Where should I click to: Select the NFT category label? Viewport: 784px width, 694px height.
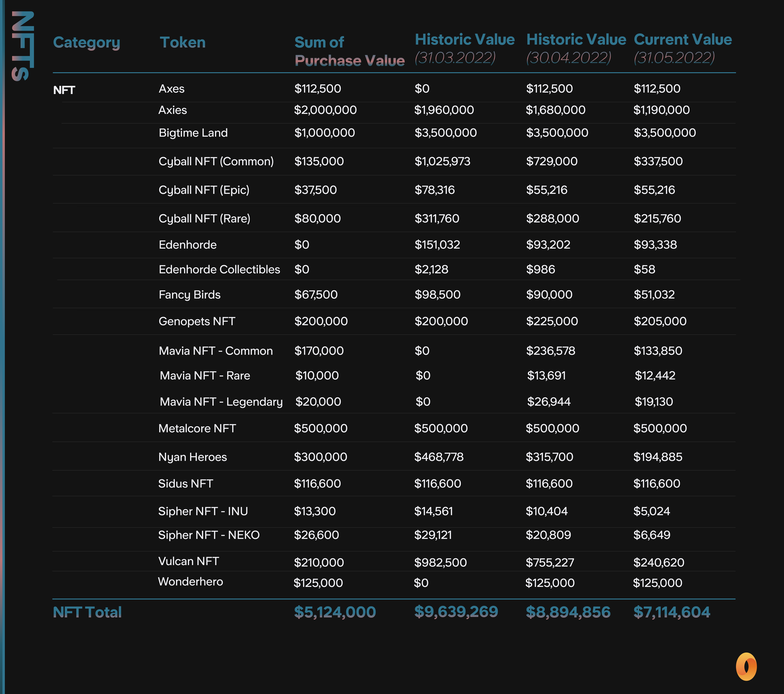[64, 90]
